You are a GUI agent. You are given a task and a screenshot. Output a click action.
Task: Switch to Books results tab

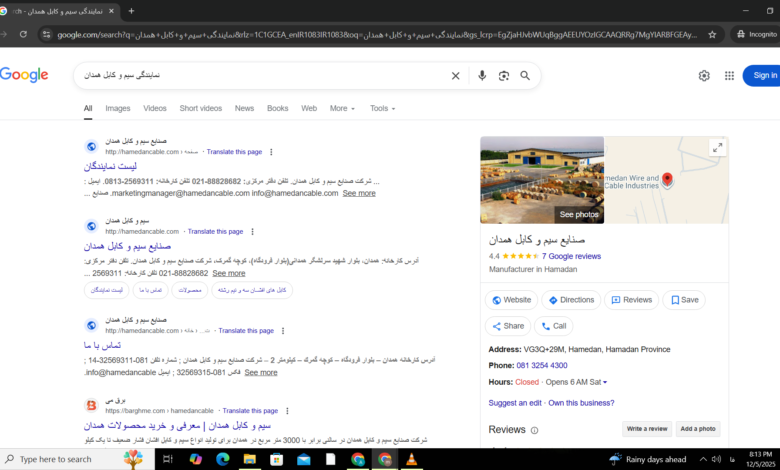point(278,108)
